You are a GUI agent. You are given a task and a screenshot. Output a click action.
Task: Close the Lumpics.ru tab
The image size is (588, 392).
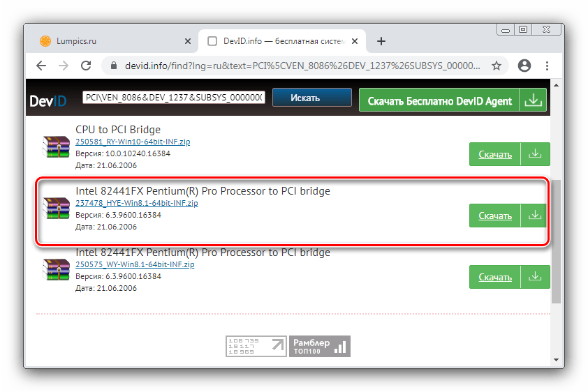[x=187, y=41]
